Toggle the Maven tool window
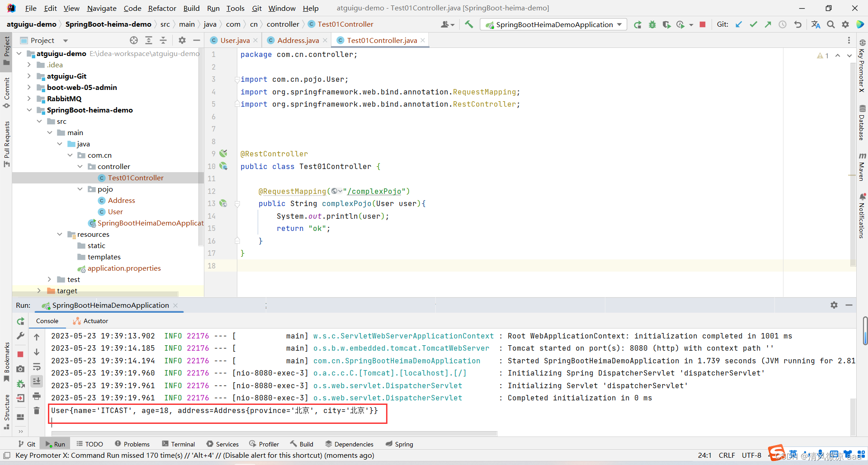Image resolution: width=868 pixels, height=465 pixels. (862, 167)
